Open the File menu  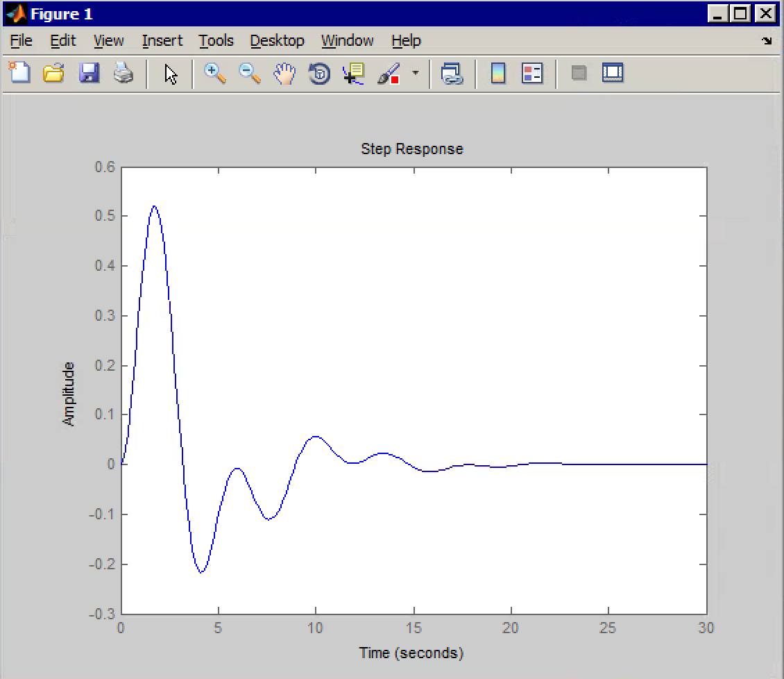[x=20, y=41]
